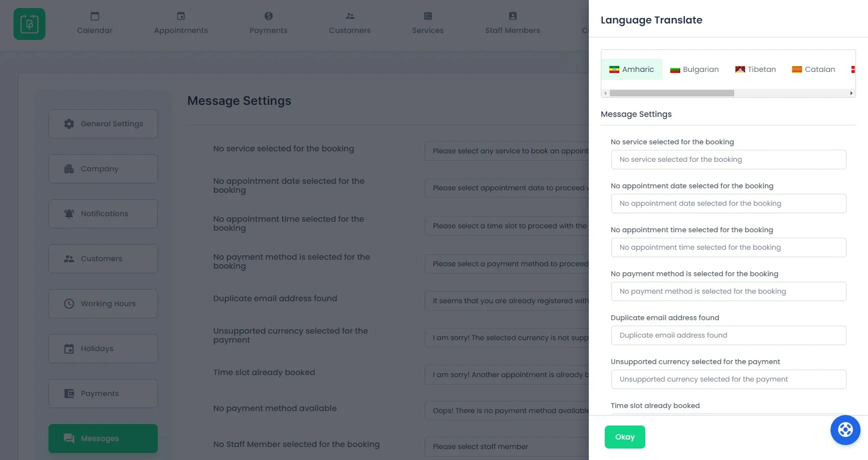The height and width of the screenshot is (460, 868).
Task: Select the Appointments icon
Action: pyautogui.click(x=180, y=15)
